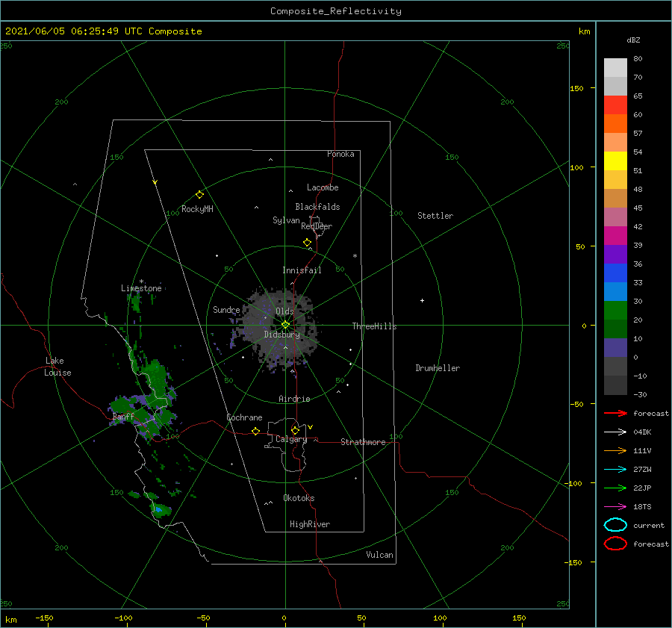The image size is (672, 628).
Task: Click the Calgary city label
Action: [x=291, y=439]
